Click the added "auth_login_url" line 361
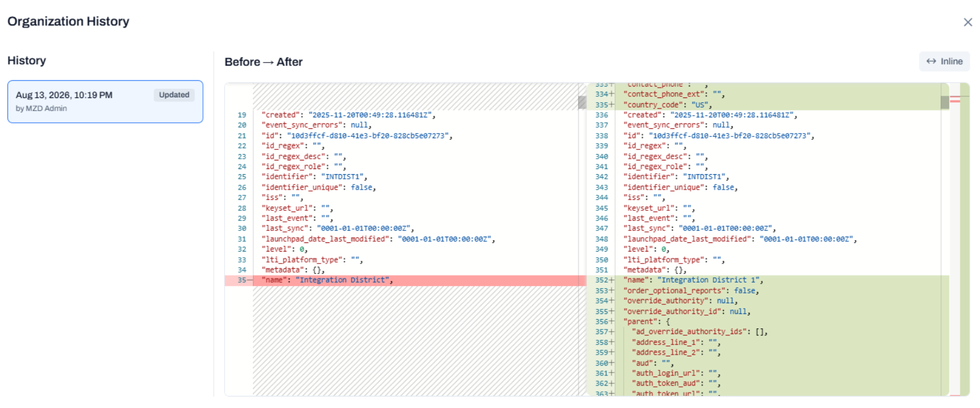Screen dimensions: 980x408 (676, 373)
